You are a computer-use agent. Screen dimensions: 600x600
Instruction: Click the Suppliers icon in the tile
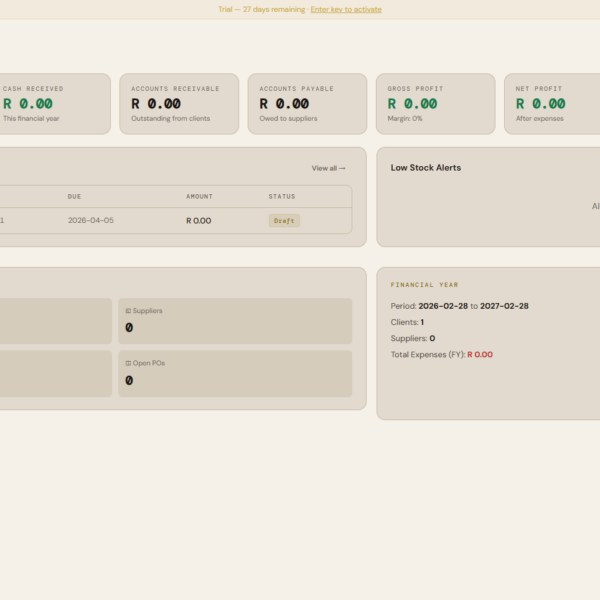[128, 311]
